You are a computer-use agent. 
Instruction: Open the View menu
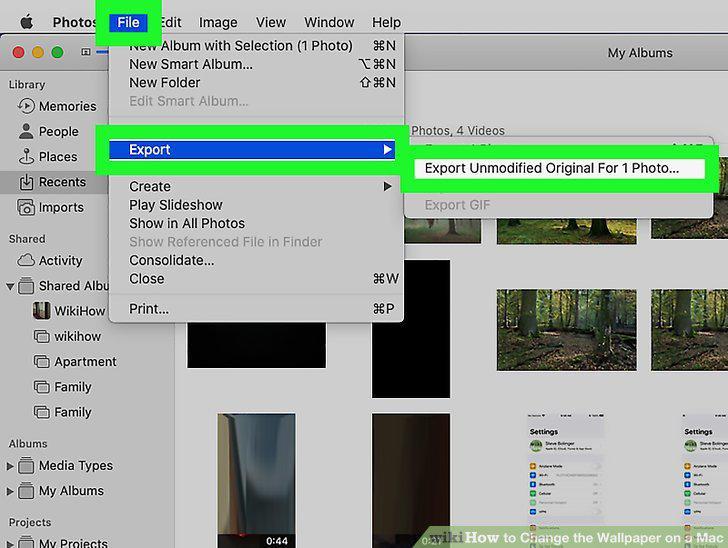coord(271,22)
